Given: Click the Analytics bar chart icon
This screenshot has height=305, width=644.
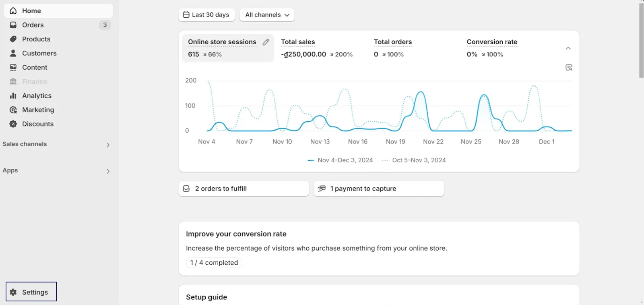Looking at the screenshot, I should (13, 95).
